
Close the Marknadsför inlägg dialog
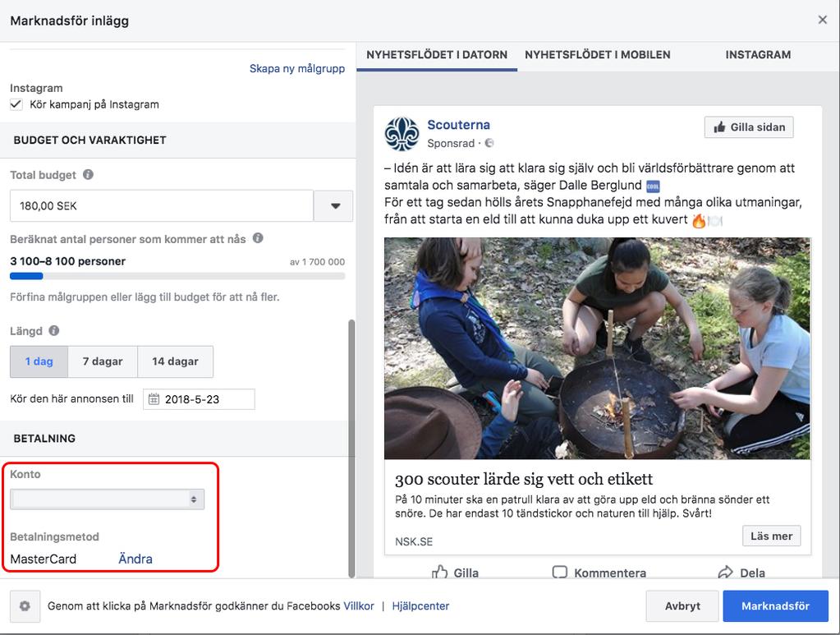[822, 20]
